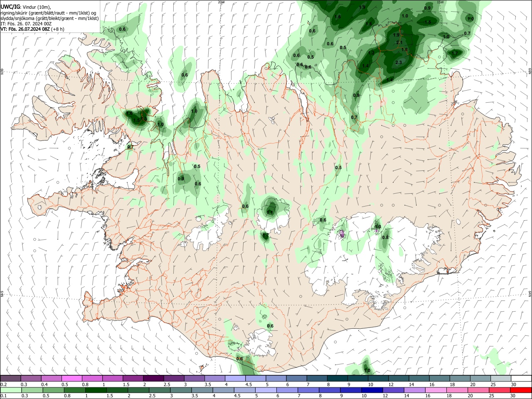Screen dimensions: 532x399
Task: Click the UWC/IG title text
Action: coord(10,7)
